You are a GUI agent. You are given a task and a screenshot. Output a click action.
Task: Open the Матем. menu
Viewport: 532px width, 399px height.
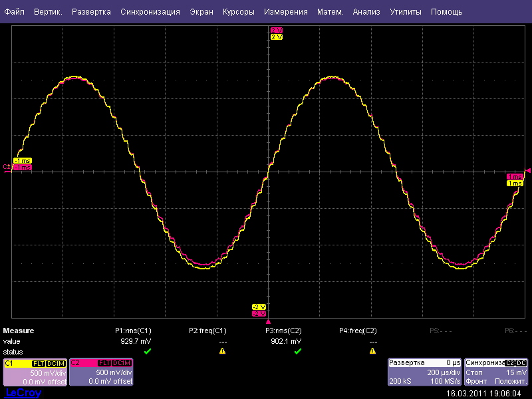330,12
